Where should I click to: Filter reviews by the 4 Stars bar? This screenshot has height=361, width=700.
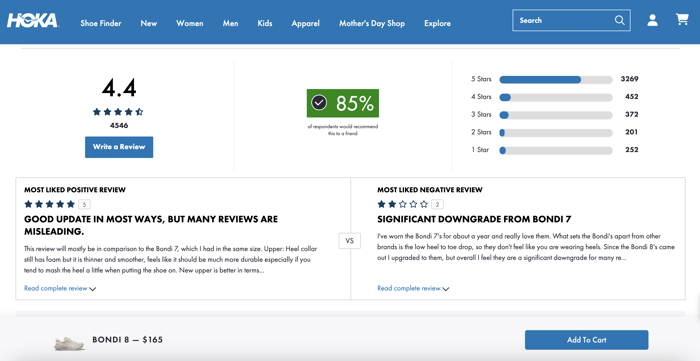pos(556,97)
